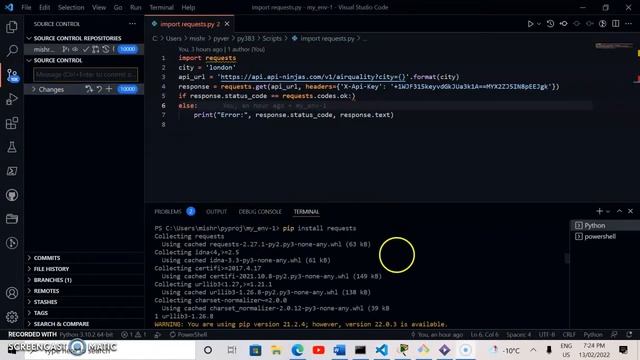Open the Testing flask view

(x=12, y=147)
